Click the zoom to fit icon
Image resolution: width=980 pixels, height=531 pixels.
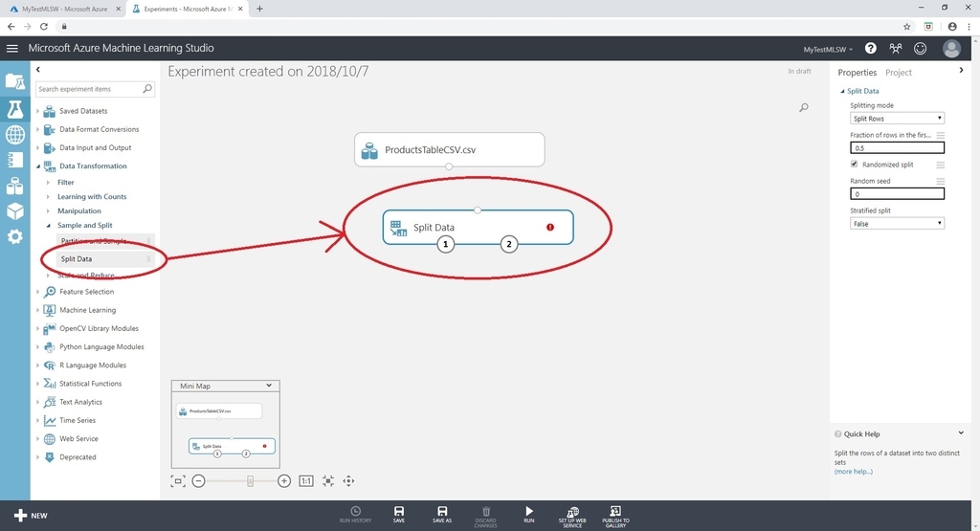coord(328,481)
